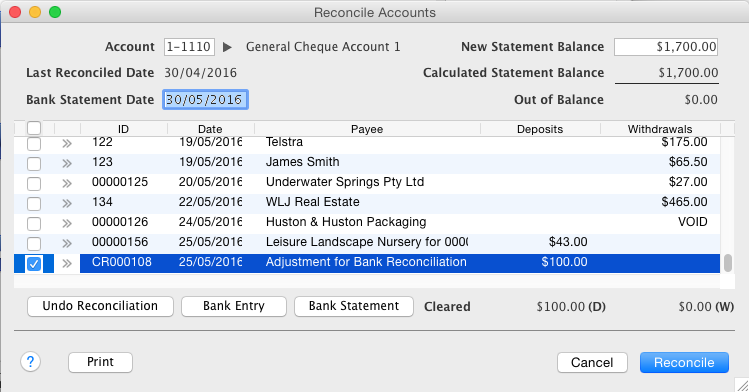
Task: Click into the New Statement Balance field
Action: [666, 47]
